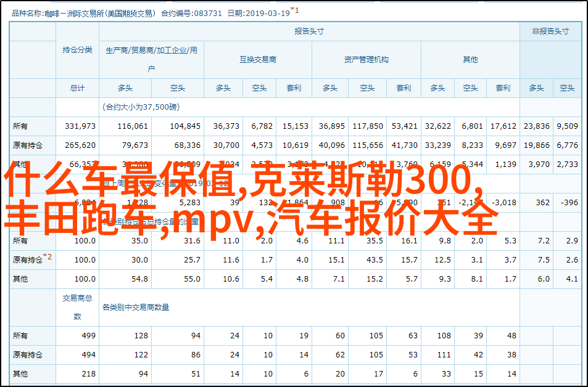
Task: Select the 资产管理机构 header
Action: click(x=366, y=59)
